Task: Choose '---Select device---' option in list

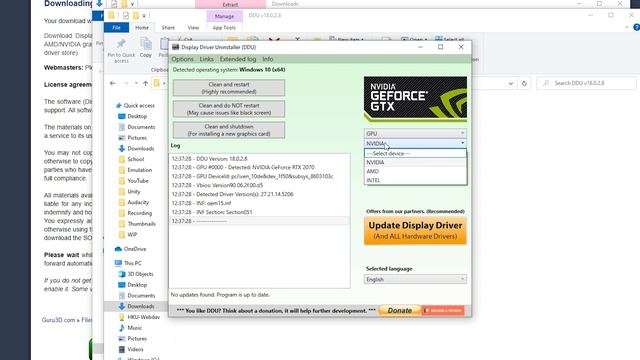Action: click(415, 153)
